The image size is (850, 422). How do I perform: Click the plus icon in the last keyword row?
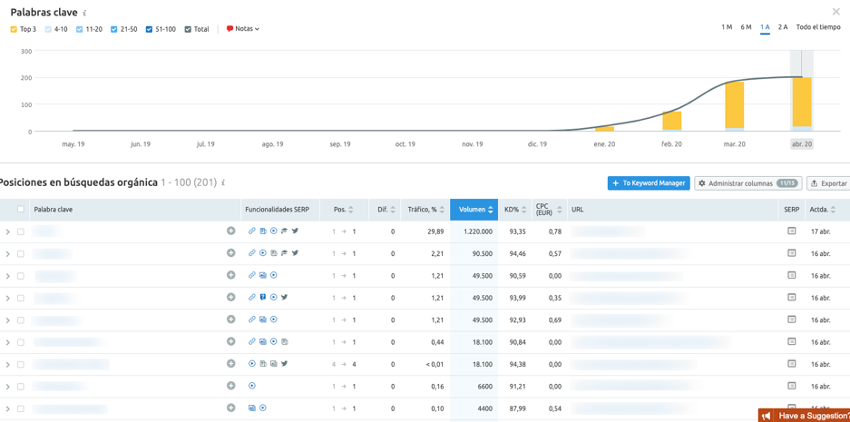(x=231, y=408)
